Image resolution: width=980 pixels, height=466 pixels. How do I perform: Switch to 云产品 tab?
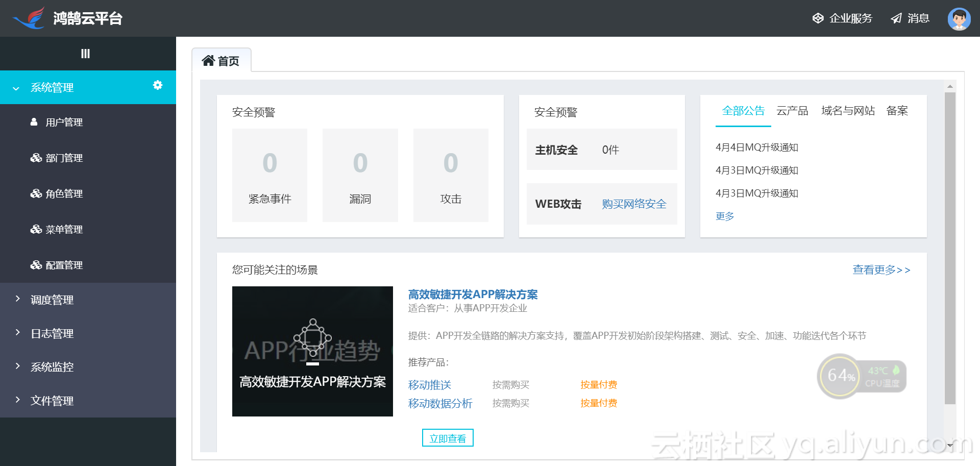[x=792, y=111]
